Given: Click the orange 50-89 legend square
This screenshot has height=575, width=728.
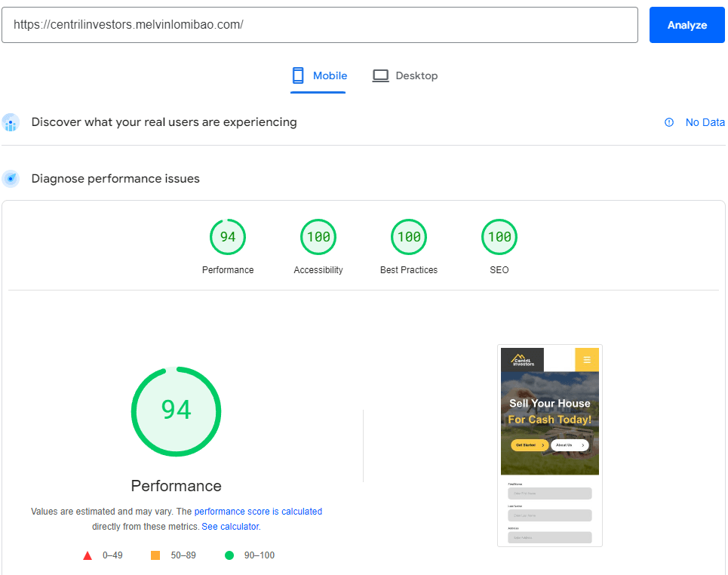Looking at the screenshot, I should [x=155, y=555].
